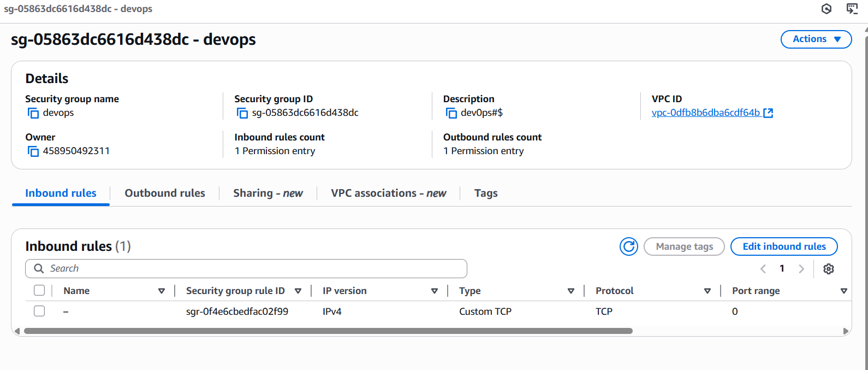
Task: Click the page number 1
Action: pos(782,269)
